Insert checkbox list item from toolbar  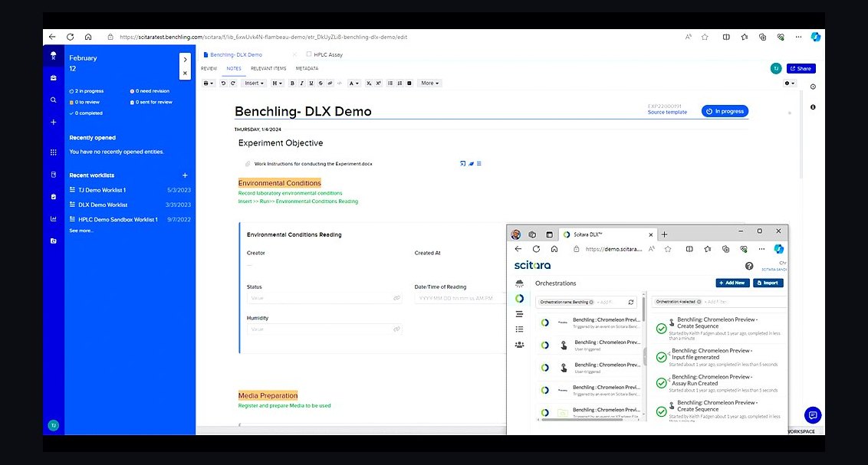(x=409, y=83)
